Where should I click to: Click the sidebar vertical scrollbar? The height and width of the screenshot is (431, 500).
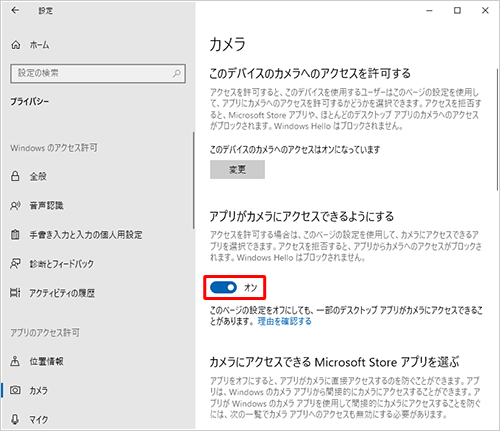pyautogui.click(x=193, y=180)
